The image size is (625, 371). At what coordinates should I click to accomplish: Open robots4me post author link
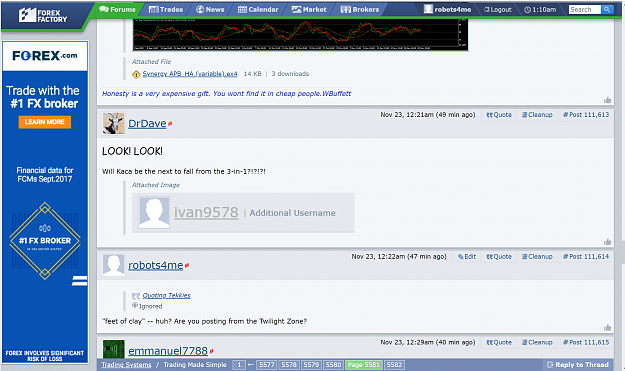click(x=155, y=265)
